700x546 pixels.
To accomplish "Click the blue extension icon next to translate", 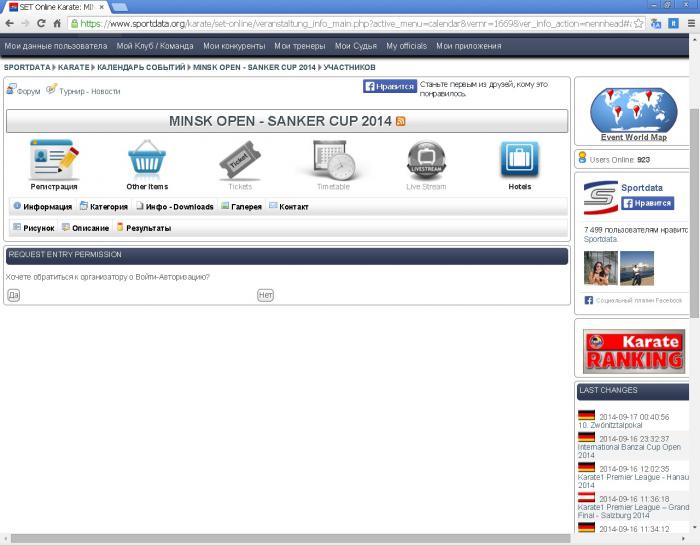I will (673, 24).
